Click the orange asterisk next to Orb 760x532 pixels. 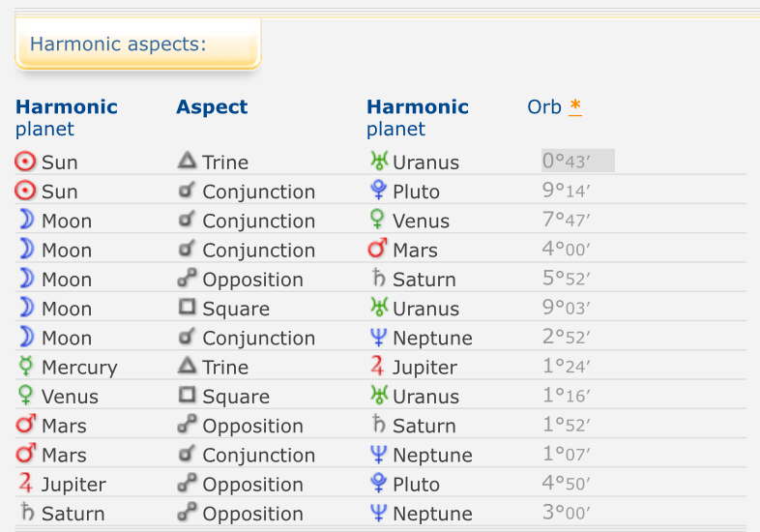tap(575, 106)
